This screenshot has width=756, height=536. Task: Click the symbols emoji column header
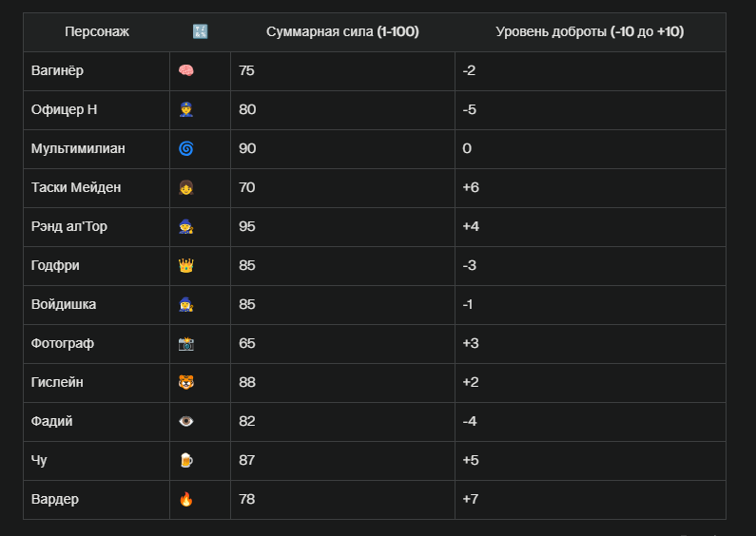coord(200,31)
